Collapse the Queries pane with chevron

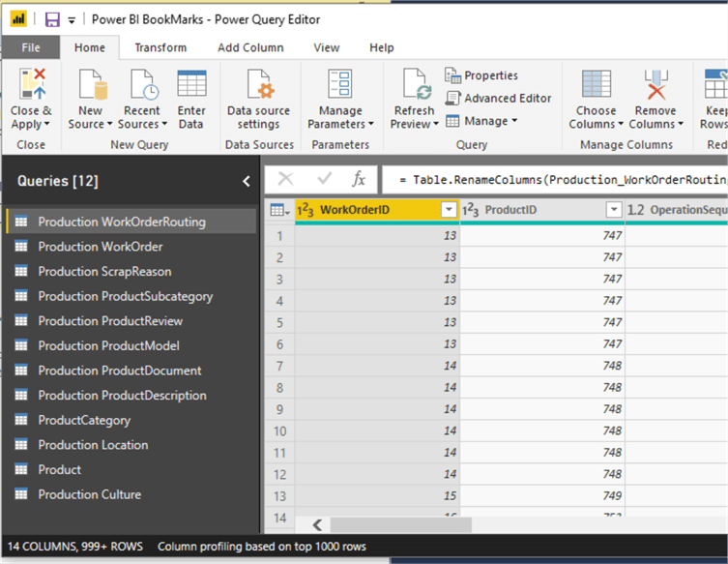tap(246, 181)
